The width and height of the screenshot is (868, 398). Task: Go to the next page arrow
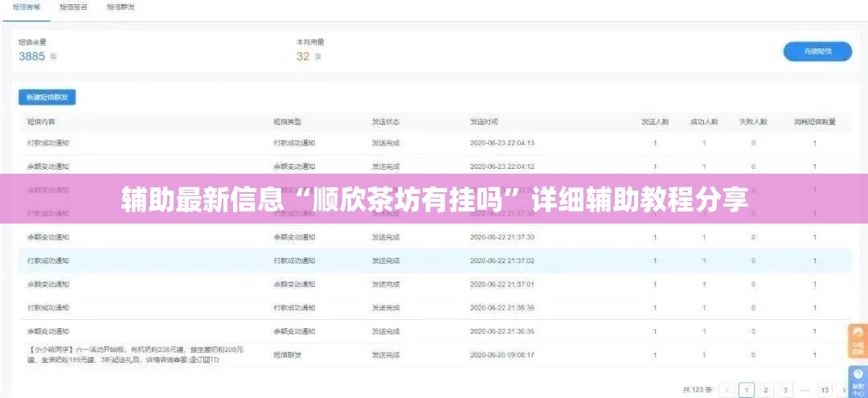click(844, 390)
